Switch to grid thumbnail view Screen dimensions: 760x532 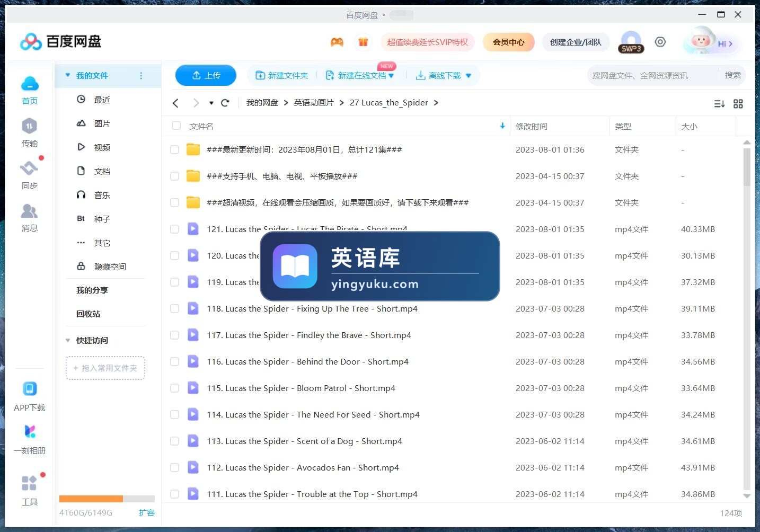738,104
